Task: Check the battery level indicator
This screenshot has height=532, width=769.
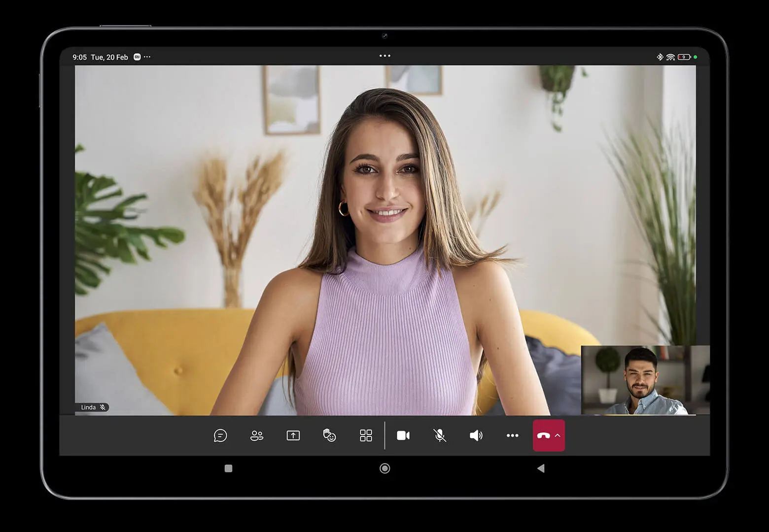Action: click(684, 57)
